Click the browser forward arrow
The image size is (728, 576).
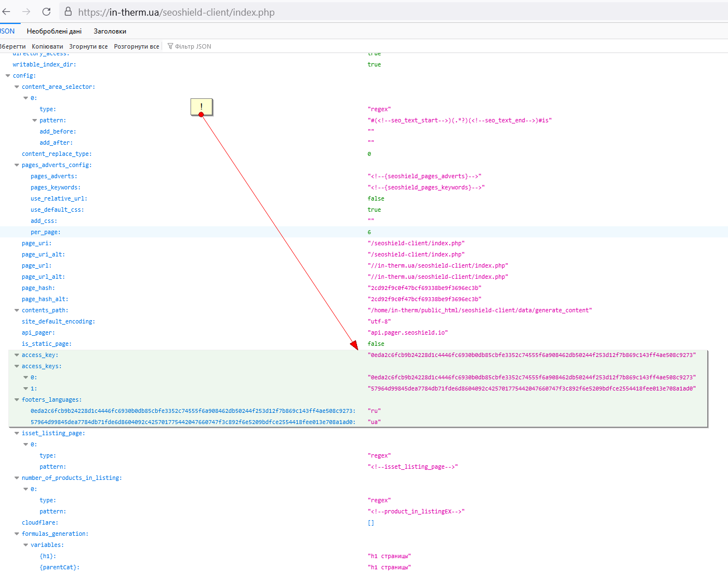click(26, 12)
